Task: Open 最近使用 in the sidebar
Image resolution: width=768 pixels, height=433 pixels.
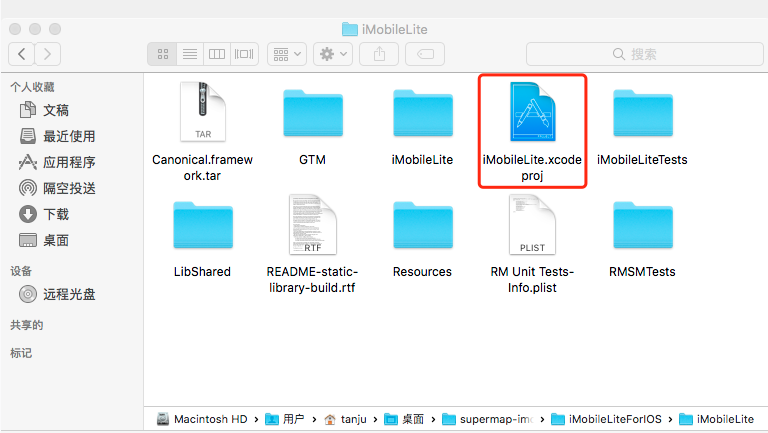Action: click(x=57, y=136)
